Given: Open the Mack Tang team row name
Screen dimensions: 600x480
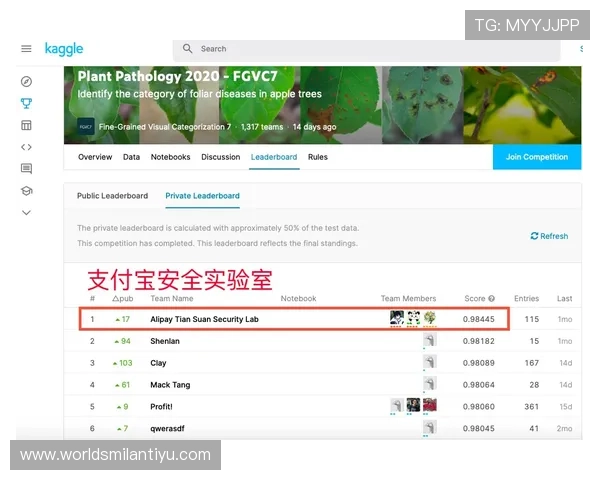Looking at the screenshot, I should pos(170,385).
